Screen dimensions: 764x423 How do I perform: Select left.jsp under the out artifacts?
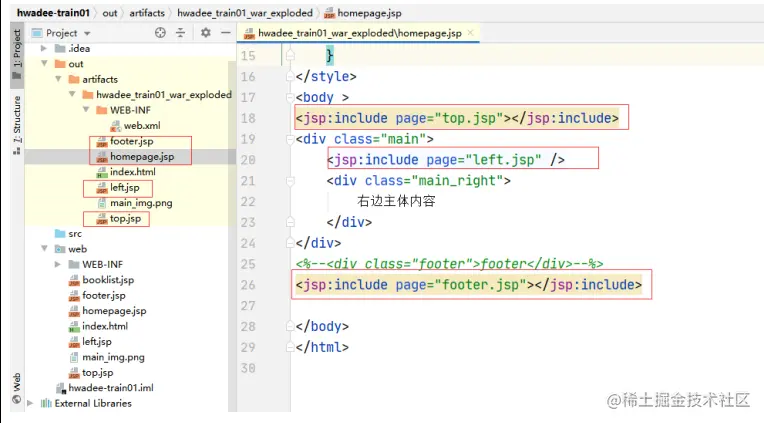(124, 188)
